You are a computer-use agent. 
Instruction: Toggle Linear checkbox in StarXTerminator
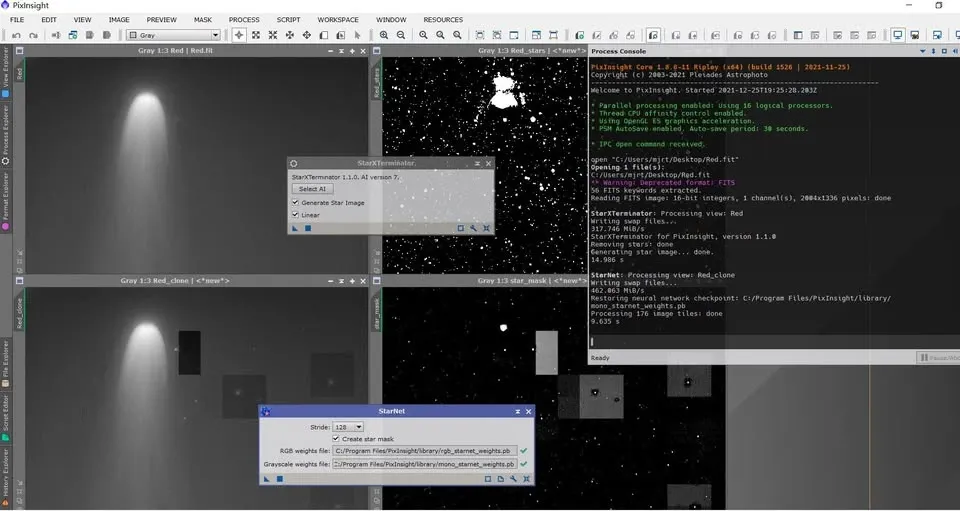coord(296,215)
